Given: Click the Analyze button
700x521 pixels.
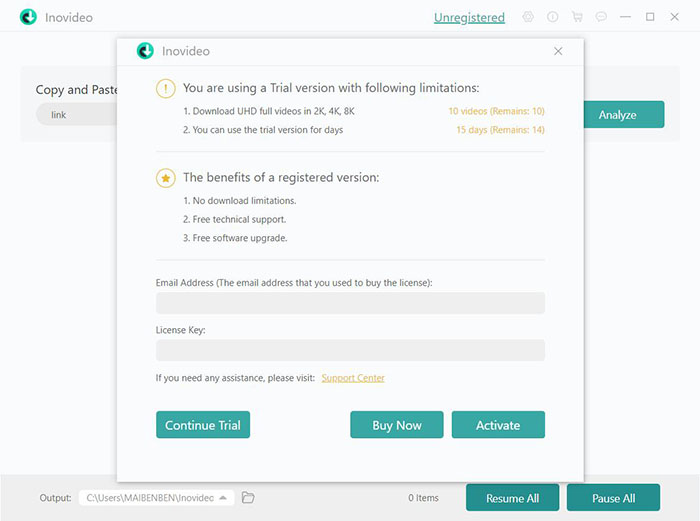Looking at the screenshot, I should [624, 114].
